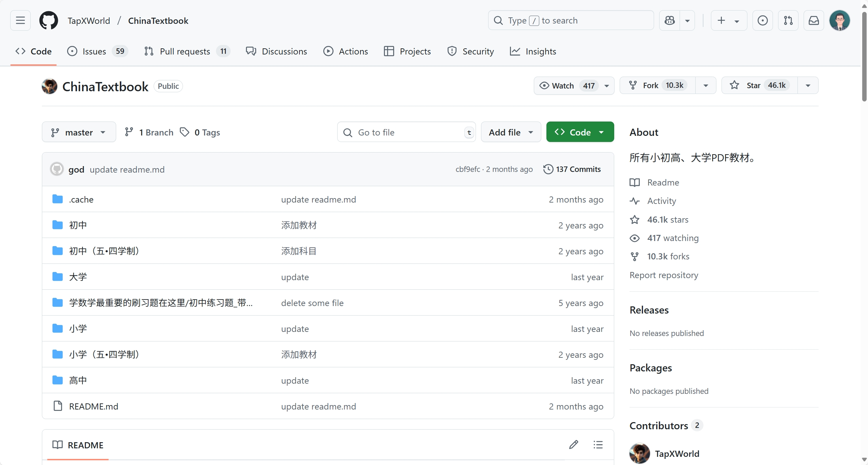Click the 大学 folder icon
868x465 pixels.
pos(58,276)
